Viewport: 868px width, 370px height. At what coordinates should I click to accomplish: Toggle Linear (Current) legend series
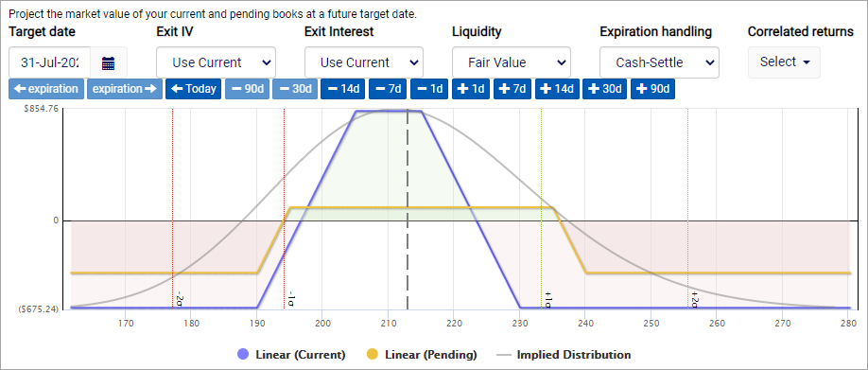[290, 355]
